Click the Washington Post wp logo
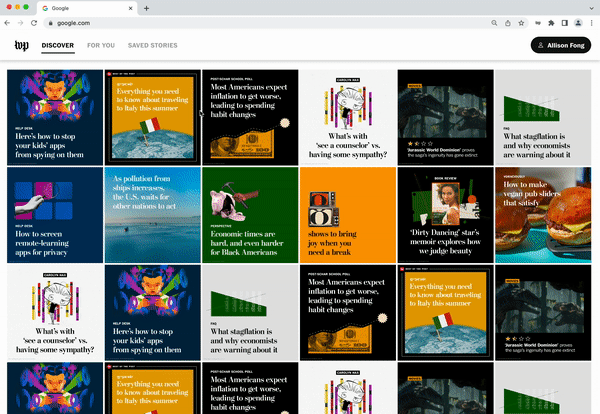Viewport: 600px width, 414px height. point(21,45)
